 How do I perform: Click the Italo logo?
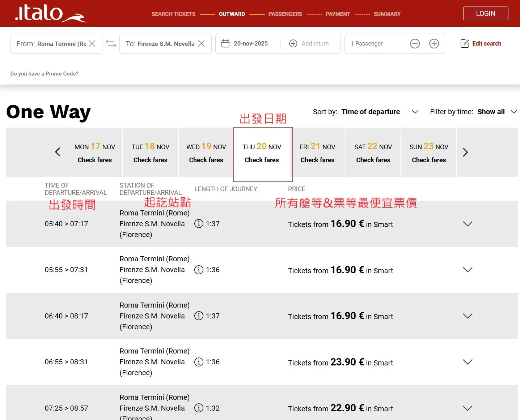coord(51,13)
